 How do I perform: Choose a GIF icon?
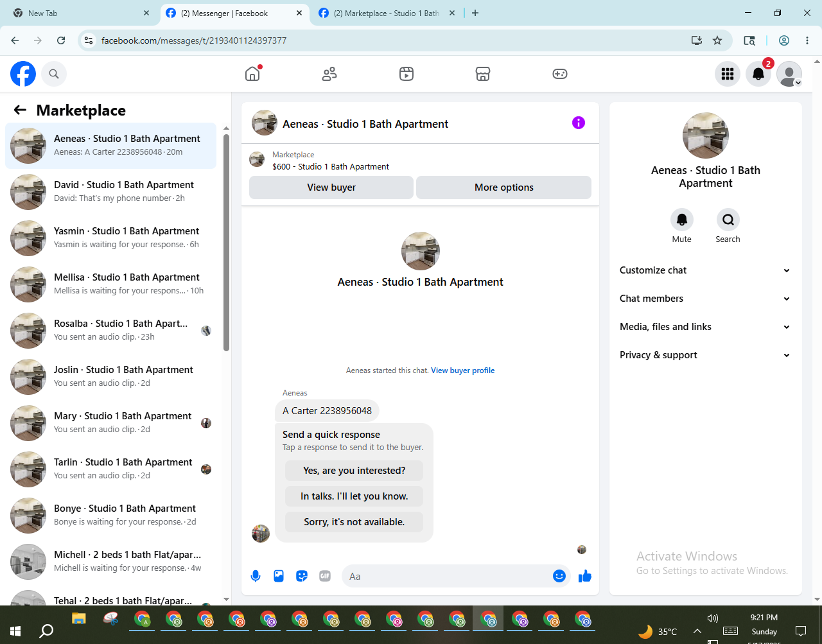pyautogui.click(x=325, y=576)
